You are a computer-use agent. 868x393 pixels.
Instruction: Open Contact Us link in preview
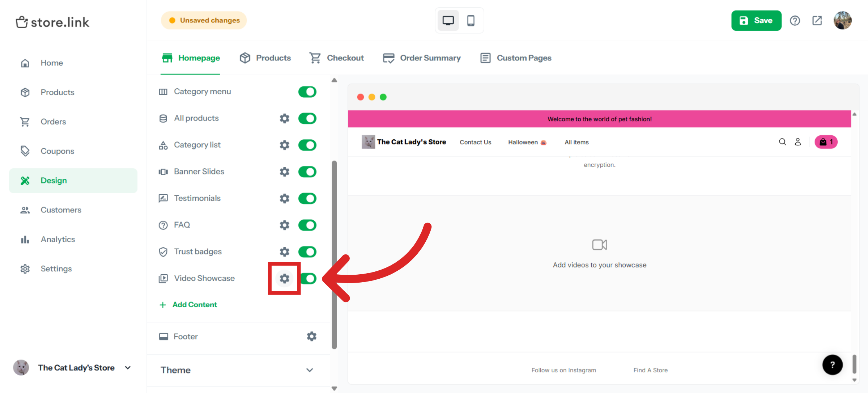click(x=475, y=142)
